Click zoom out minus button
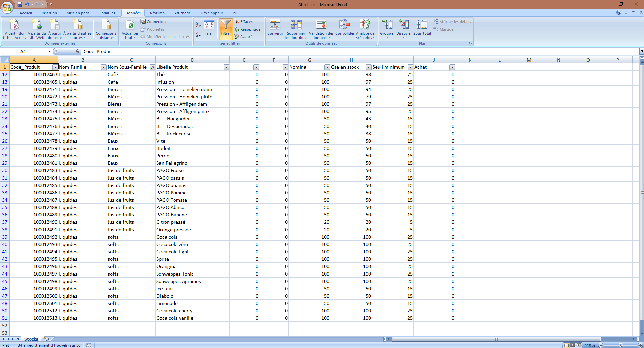The height and width of the screenshot is (348, 644). [x=601, y=345]
